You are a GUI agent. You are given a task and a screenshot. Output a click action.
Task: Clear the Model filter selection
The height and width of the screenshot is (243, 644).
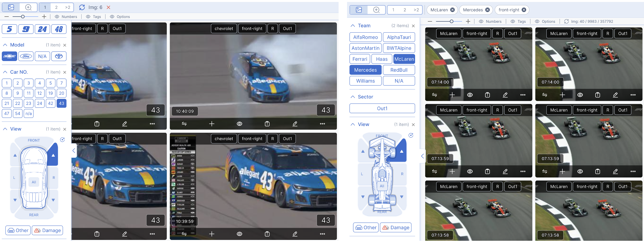pos(65,45)
